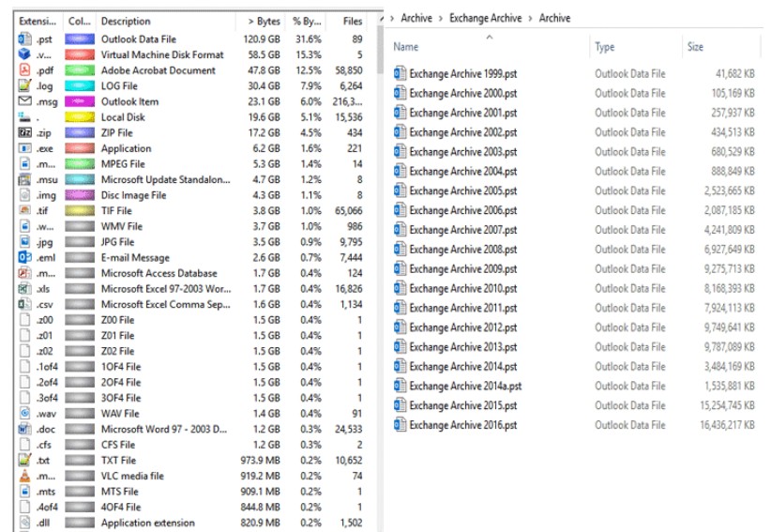Select the Z00 File description row
Viewport: 771px width, 532px height.
click(117, 320)
